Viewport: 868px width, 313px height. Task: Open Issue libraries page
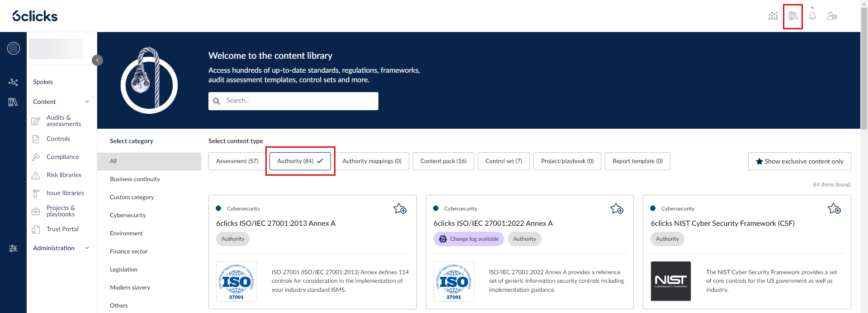pyautogui.click(x=66, y=193)
